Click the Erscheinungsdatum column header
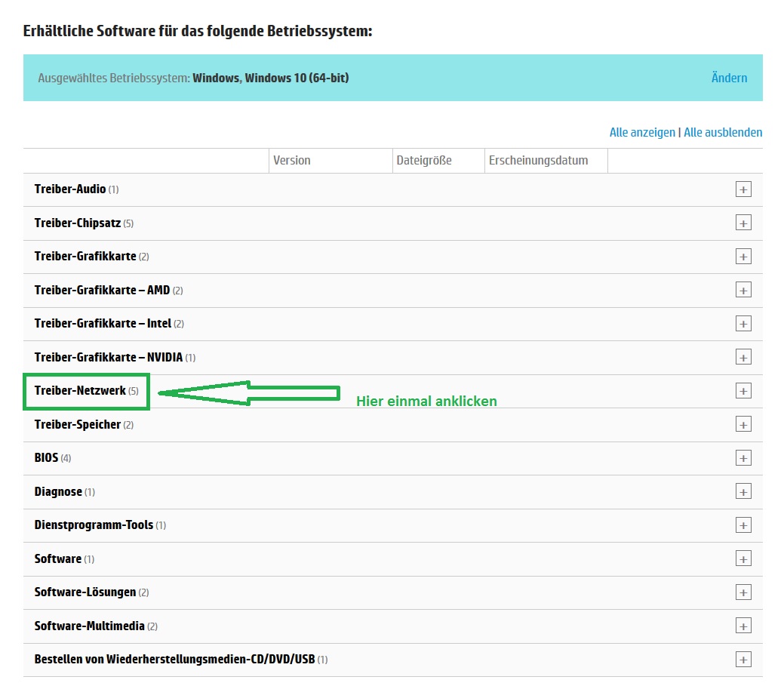Image resolution: width=784 pixels, height=683 pixels. coord(539,161)
